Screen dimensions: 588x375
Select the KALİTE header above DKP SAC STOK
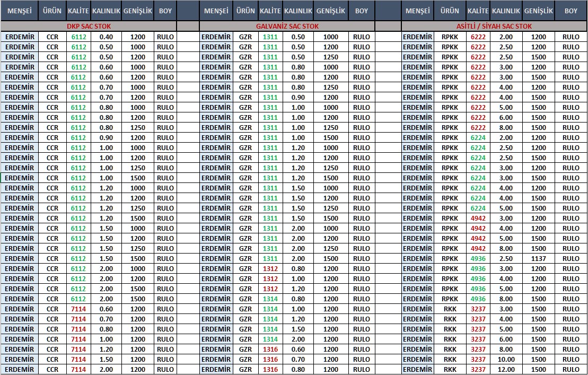(78, 11)
